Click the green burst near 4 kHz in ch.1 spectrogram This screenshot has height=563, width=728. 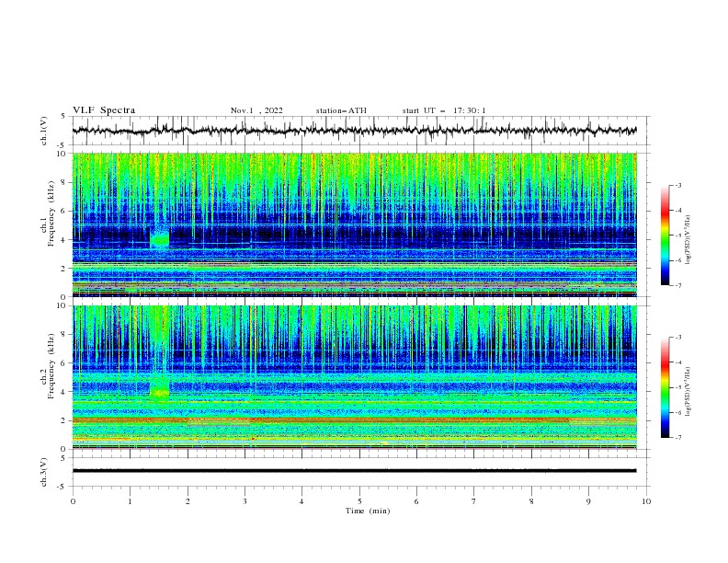click(160, 238)
